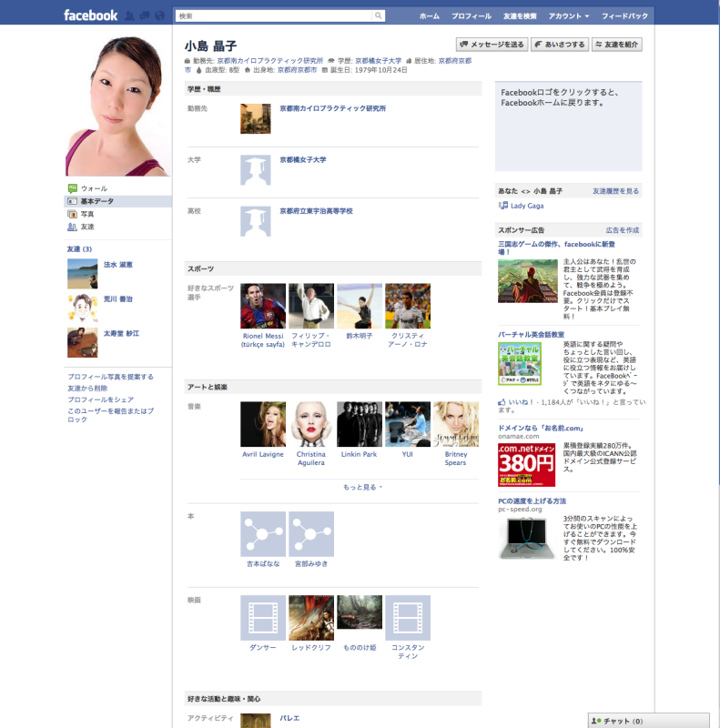The height and width of the screenshot is (728, 720).
Task: Open Avril Lavigne music thumbnail
Action: pos(263,424)
